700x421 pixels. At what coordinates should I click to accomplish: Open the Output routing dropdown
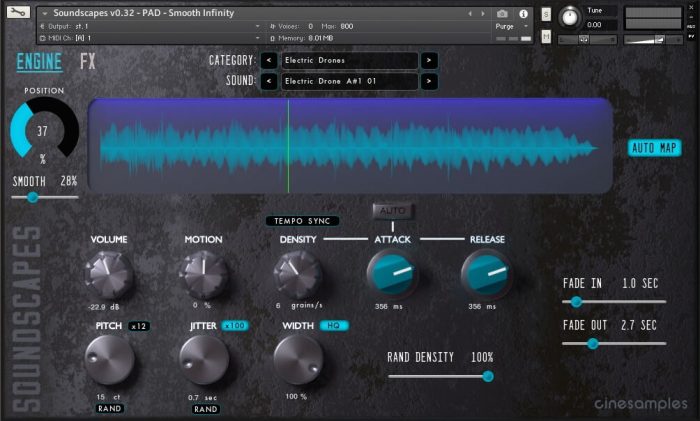150,26
